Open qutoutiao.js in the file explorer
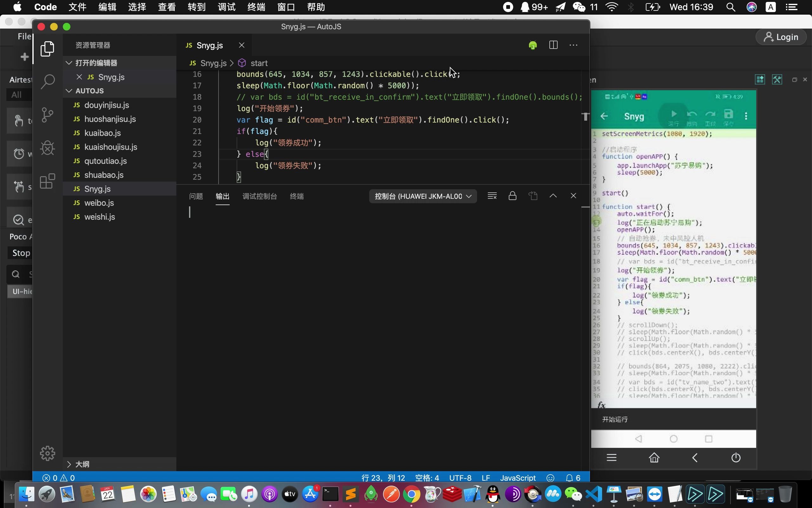The image size is (812, 508). pos(120,161)
